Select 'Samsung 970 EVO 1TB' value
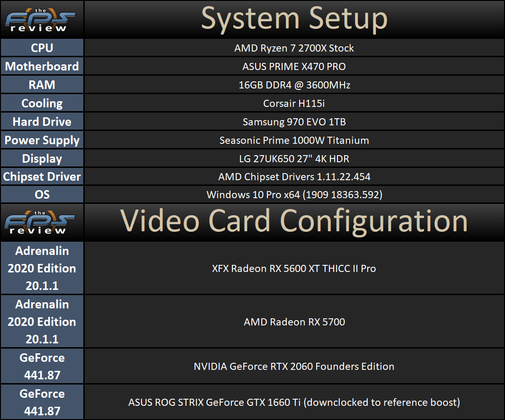Image resolution: width=505 pixels, height=420 pixels. (x=294, y=122)
